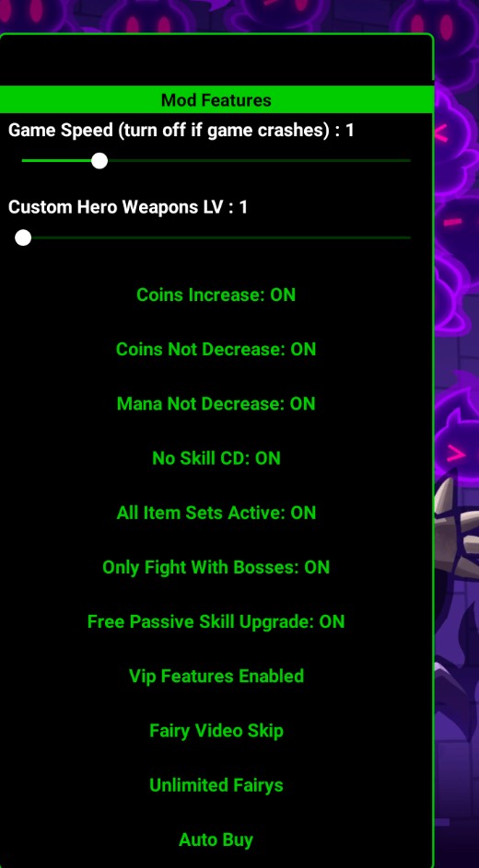Click the Mod Features header bar
Screen dimensions: 479x868
pos(216,100)
